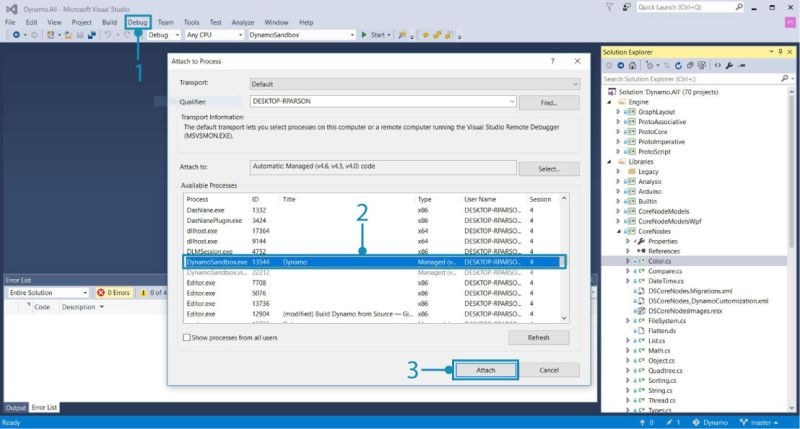Select the Editor.exe 7708 process row
This screenshot has width=800, height=429.
371,283
